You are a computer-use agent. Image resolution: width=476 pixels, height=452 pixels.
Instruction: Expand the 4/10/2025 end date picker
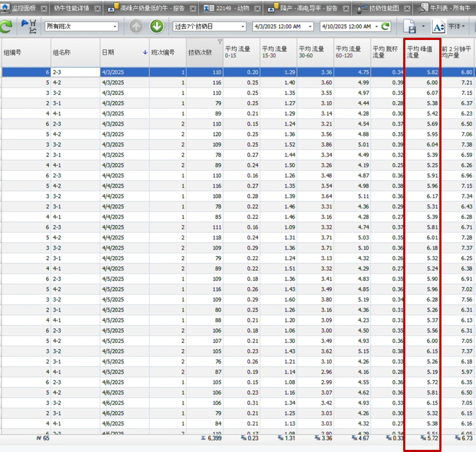point(376,26)
